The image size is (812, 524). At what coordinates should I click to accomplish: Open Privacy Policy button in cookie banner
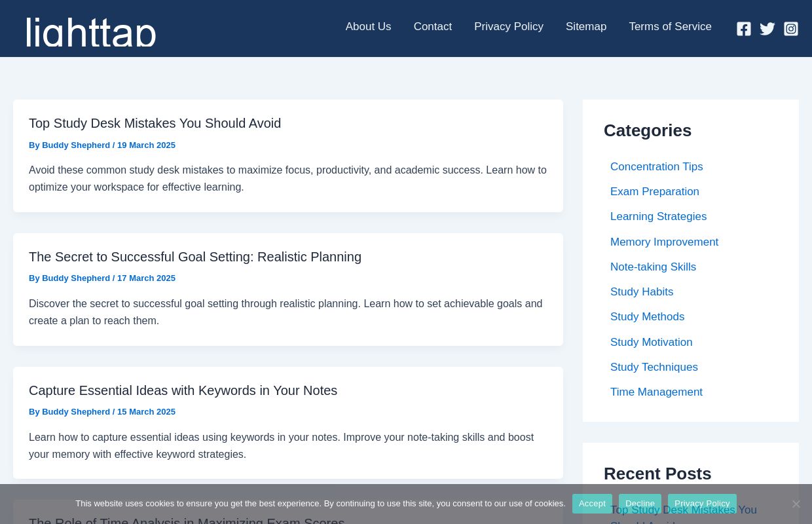(702, 504)
